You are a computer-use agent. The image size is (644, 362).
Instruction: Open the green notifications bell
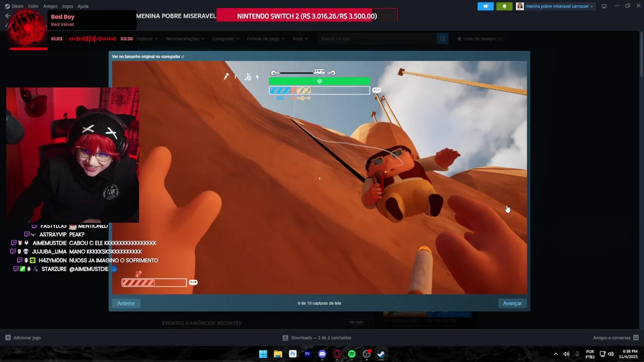tap(504, 6)
